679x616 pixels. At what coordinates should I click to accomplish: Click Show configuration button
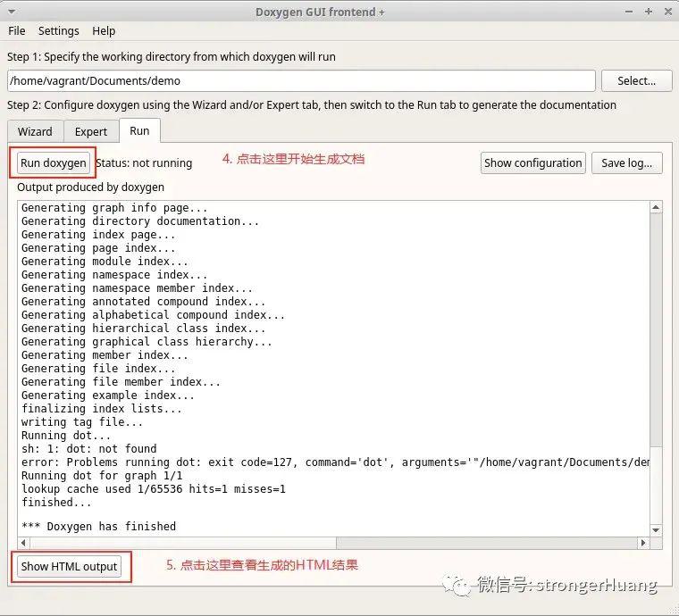[x=533, y=163]
